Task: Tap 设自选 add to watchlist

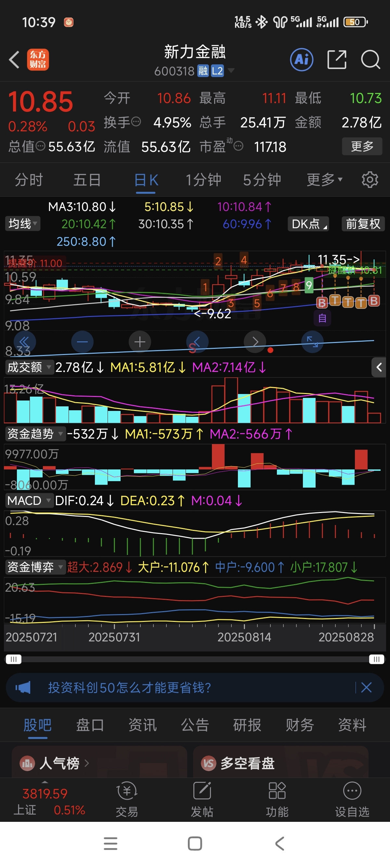Action: pos(352,799)
